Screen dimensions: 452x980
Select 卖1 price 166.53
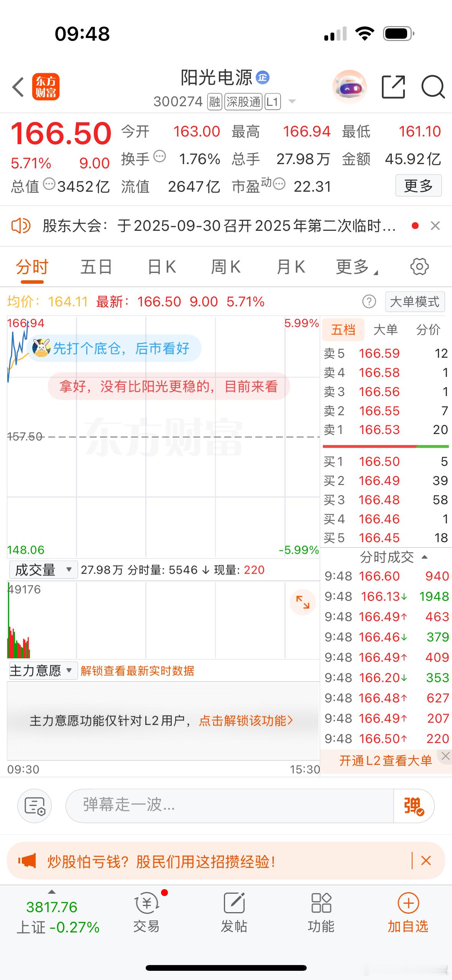point(379,429)
